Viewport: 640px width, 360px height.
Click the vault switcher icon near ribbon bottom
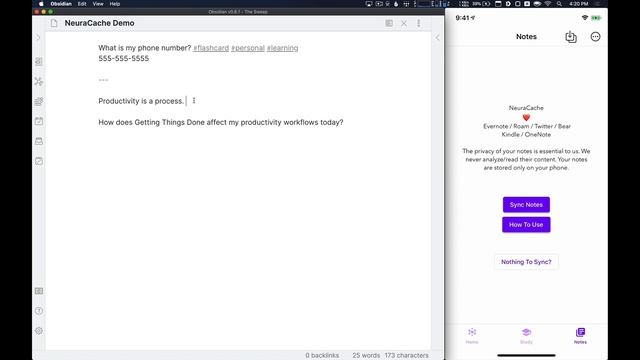coord(39,291)
